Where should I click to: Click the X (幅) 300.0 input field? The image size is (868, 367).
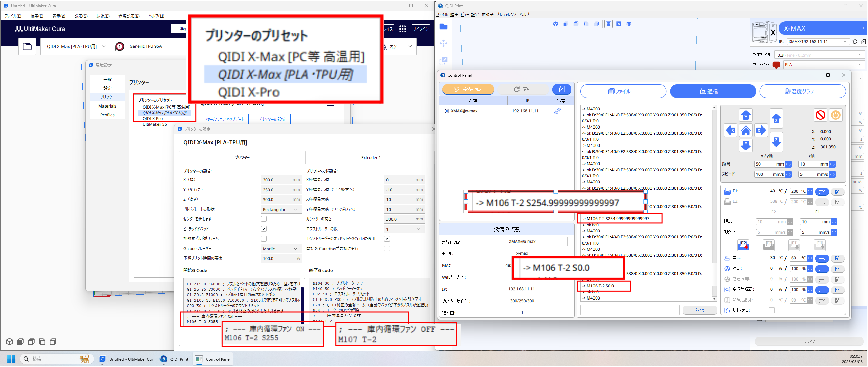tap(281, 180)
